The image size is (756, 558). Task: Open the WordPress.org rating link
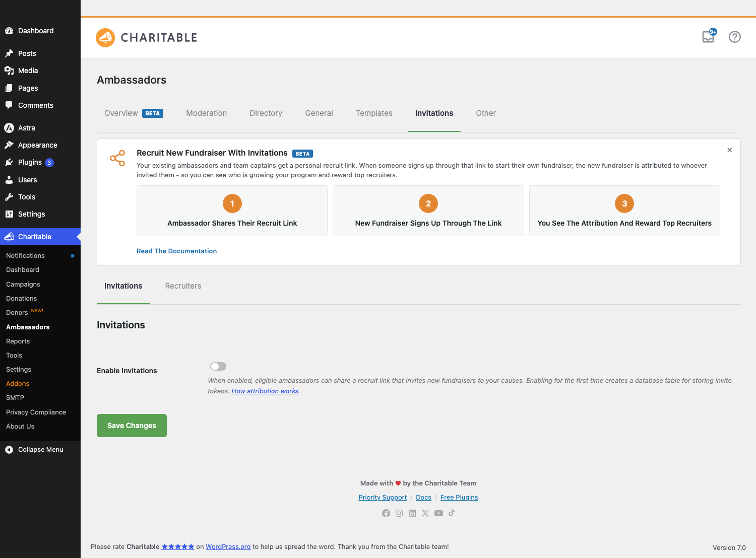click(228, 546)
